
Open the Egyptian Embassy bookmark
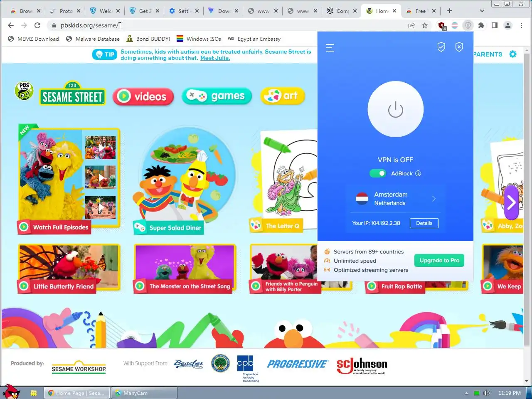pos(254,39)
